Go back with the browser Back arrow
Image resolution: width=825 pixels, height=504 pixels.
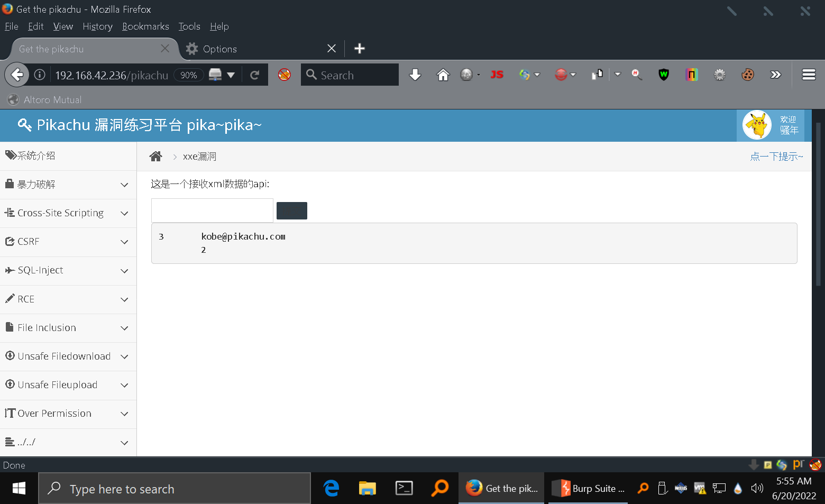point(17,75)
